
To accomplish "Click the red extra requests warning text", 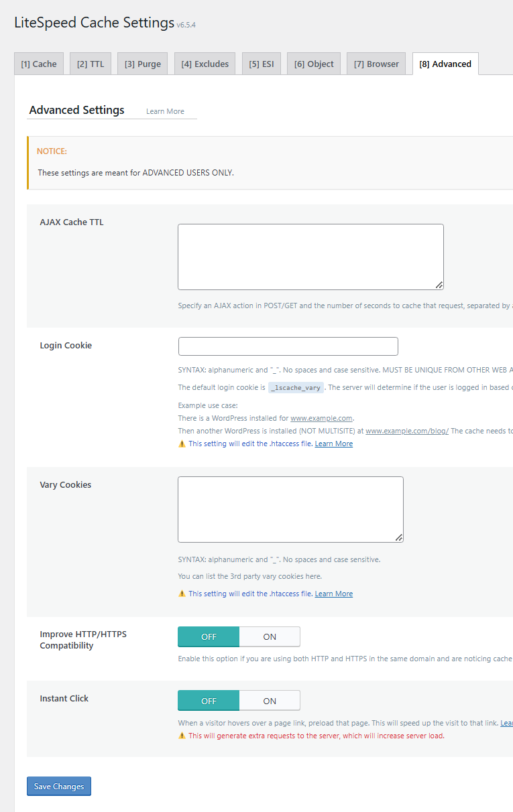I will (x=317, y=736).
